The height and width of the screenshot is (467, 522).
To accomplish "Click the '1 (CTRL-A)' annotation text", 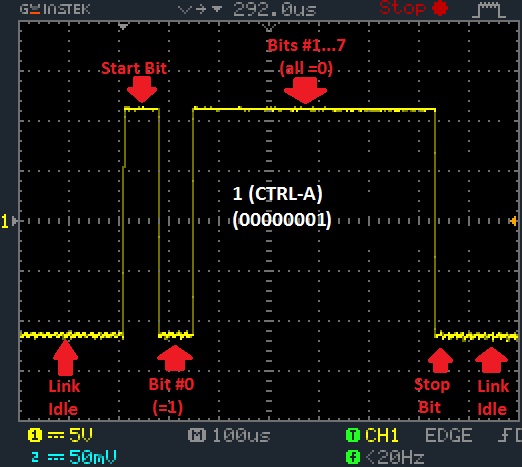I will (x=277, y=193).
